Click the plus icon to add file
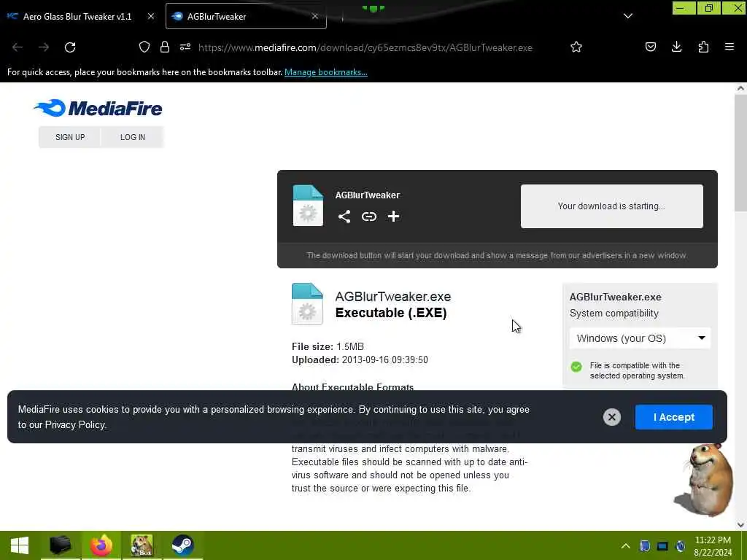Image resolution: width=747 pixels, height=560 pixels. [x=393, y=217]
